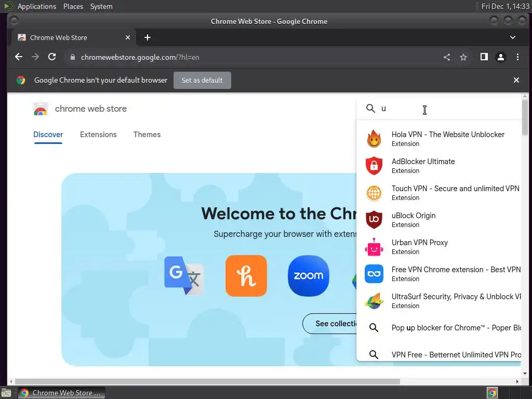
Task: View site info via the lock icon
Action: tap(72, 57)
